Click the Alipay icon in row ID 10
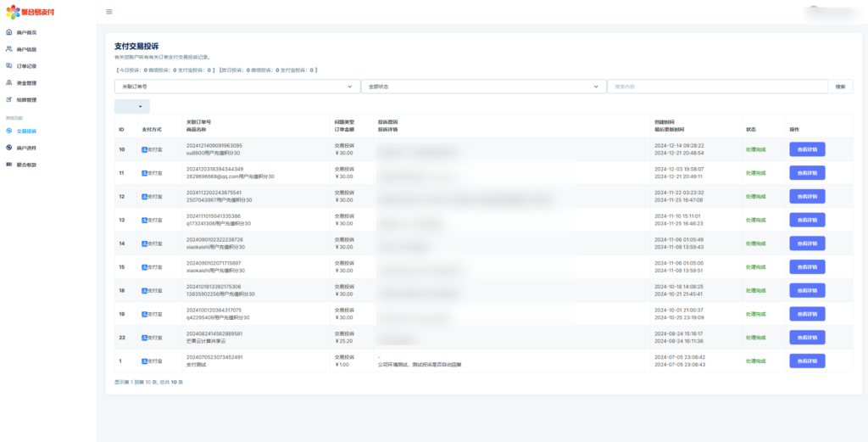 (145, 149)
